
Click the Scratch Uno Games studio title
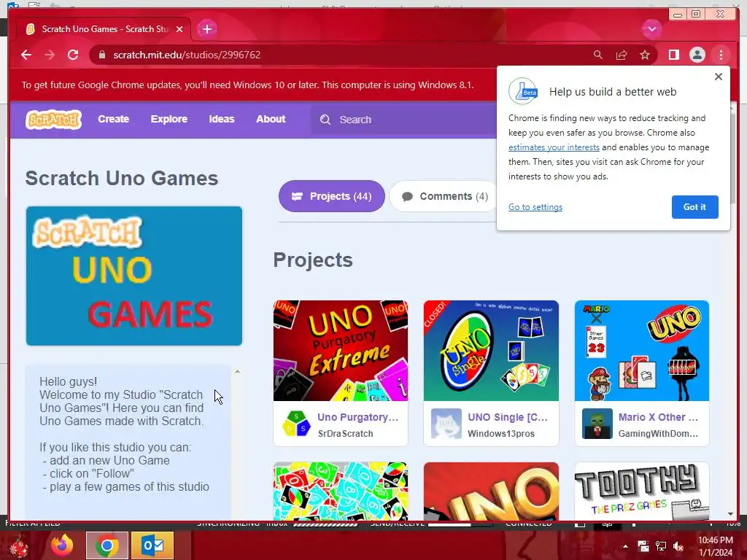click(122, 178)
